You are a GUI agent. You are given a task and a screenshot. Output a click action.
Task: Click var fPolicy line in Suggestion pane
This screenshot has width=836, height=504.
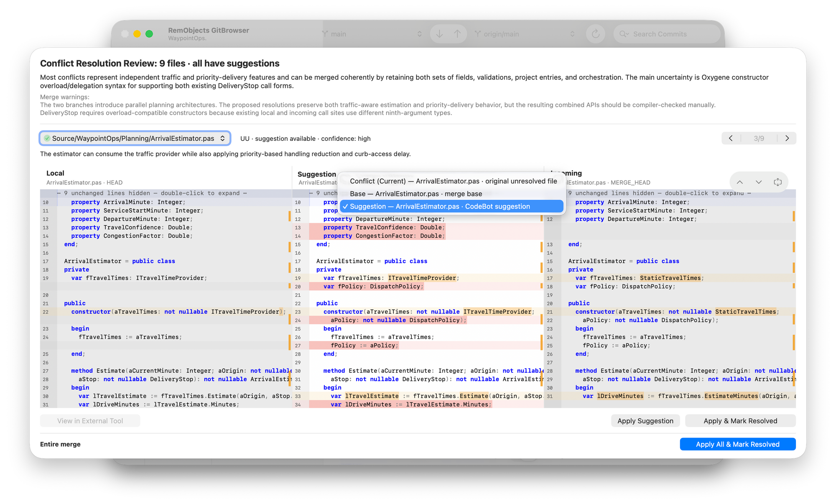tap(373, 286)
